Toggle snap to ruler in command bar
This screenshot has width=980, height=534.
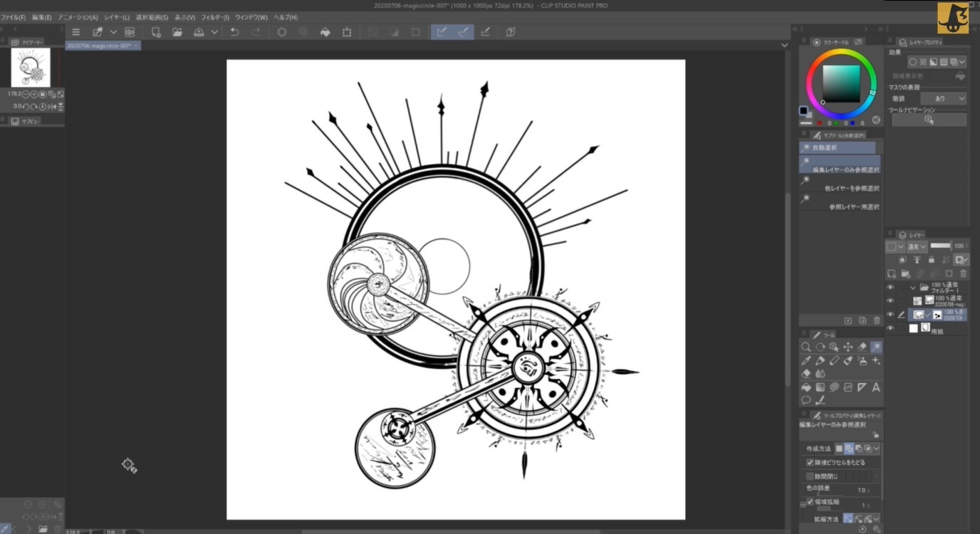(442, 32)
